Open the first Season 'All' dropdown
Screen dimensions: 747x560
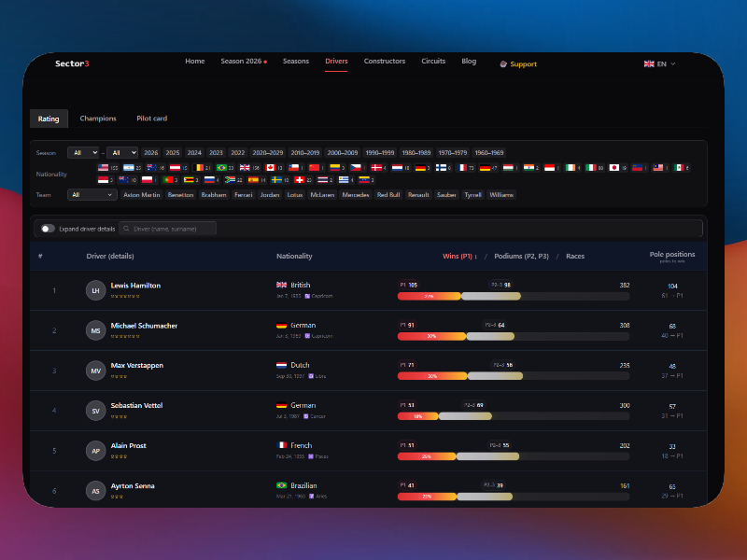point(83,152)
